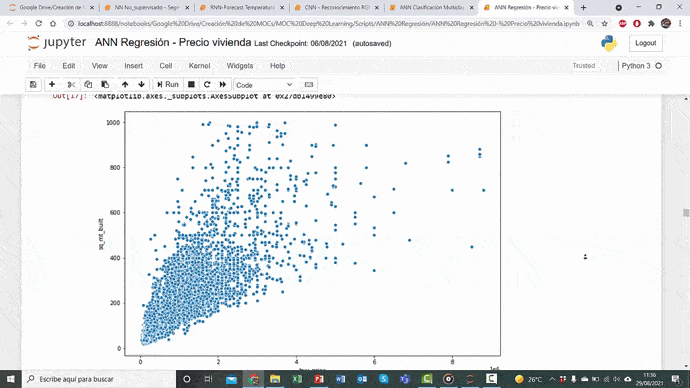
Task: Open Excel from the Windows taskbar
Action: click(297, 379)
